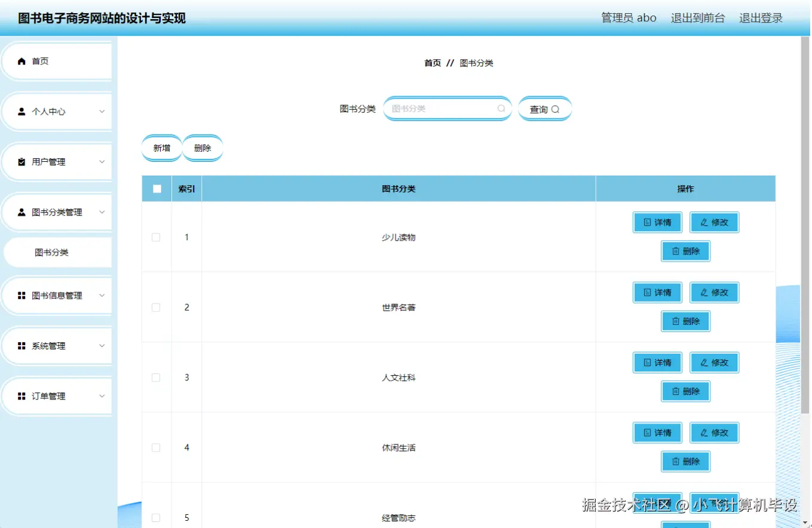Screen dimensions: 812x528
Task: Expand the 图书信息管理 menu chevron
Action: pyautogui.click(x=102, y=296)
